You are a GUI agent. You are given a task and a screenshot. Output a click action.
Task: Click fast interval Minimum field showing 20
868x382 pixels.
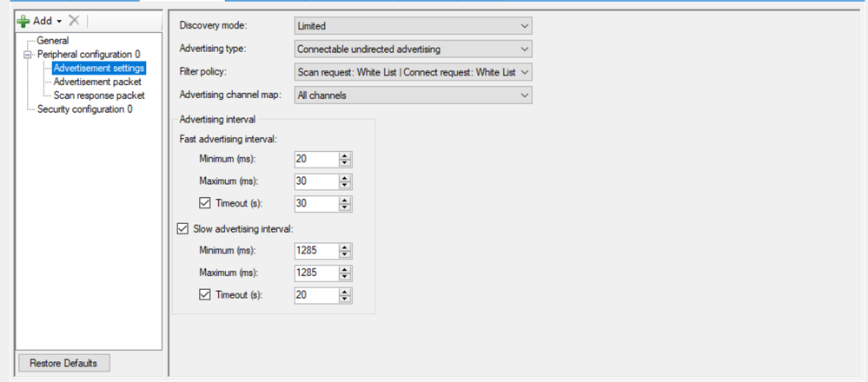click(x=316, y=159)
